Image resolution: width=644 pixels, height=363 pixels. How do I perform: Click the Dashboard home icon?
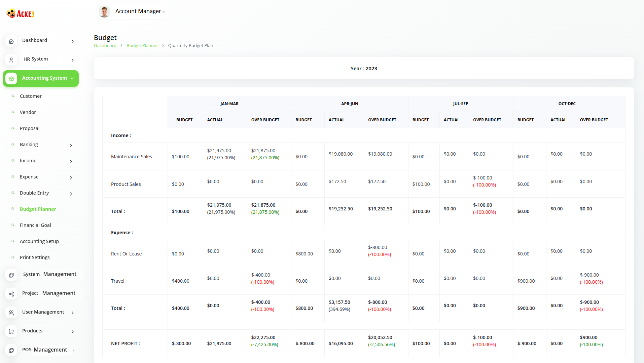pos(11,41)
